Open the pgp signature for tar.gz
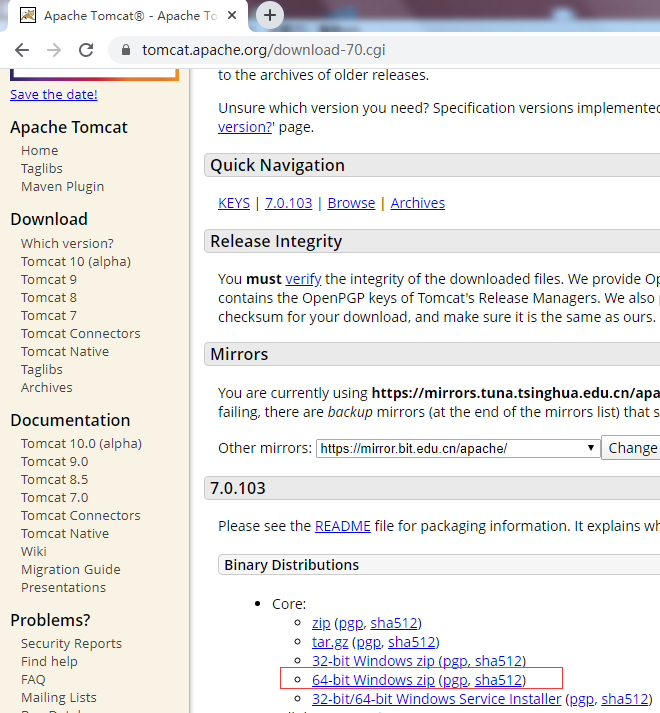The height and width of the screenshot is (713, 660). point(368,643)
